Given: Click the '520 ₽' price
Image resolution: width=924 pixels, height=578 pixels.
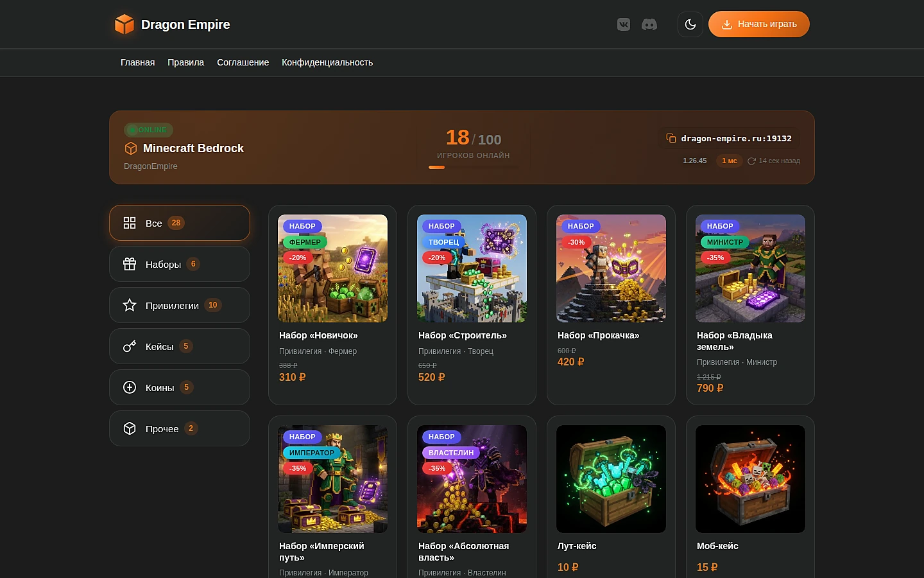Looking at the screenshot, I should click(x=432, y=378).
